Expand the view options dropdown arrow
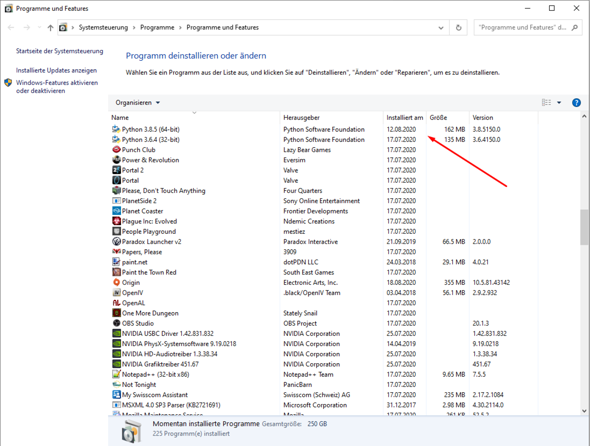The height and width of the screenshot is (446, 590). [559, 102]
